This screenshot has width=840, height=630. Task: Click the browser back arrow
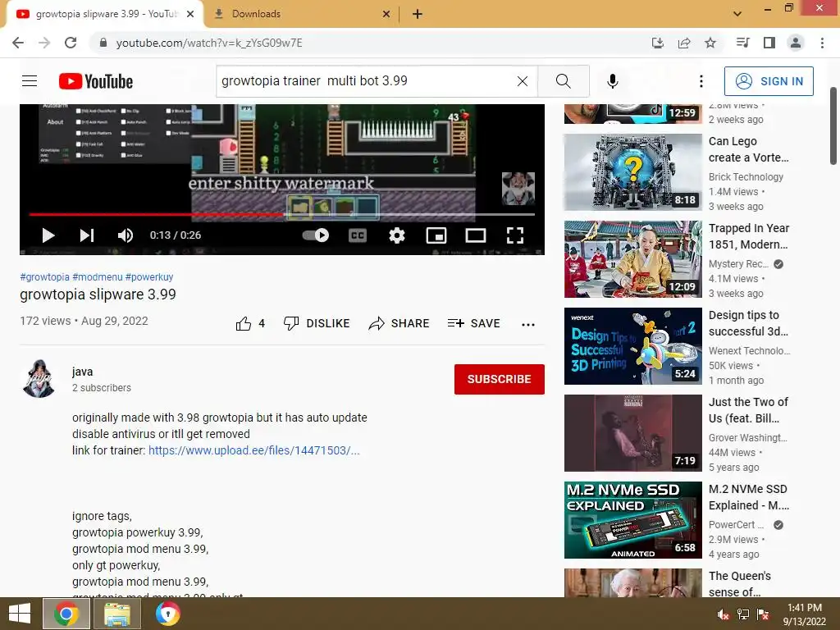tap(18, 43)
